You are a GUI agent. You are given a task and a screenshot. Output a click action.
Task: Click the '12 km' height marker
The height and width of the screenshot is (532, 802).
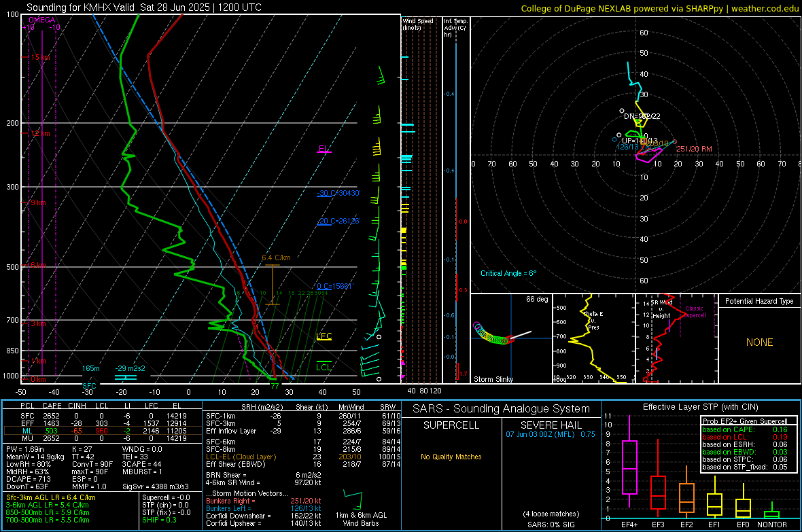pos(40,134)
